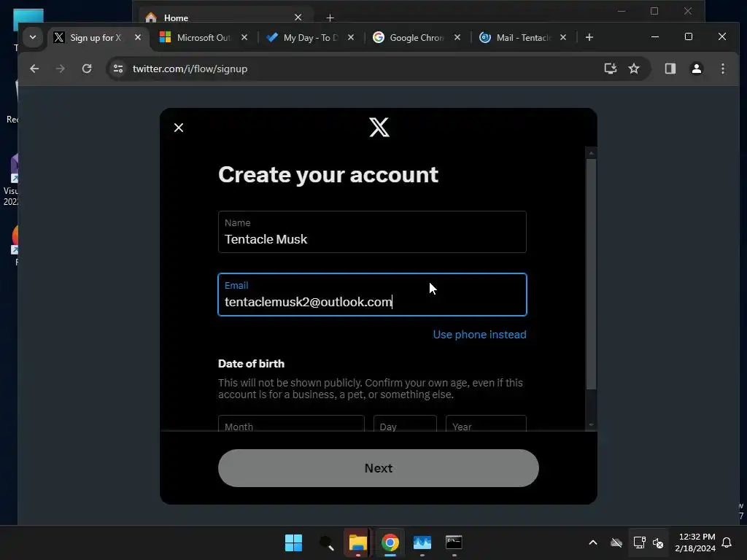The image size is (747, 560).
Task: Close the signup dialog with the X icon
Action: click(x=179, y=128)
